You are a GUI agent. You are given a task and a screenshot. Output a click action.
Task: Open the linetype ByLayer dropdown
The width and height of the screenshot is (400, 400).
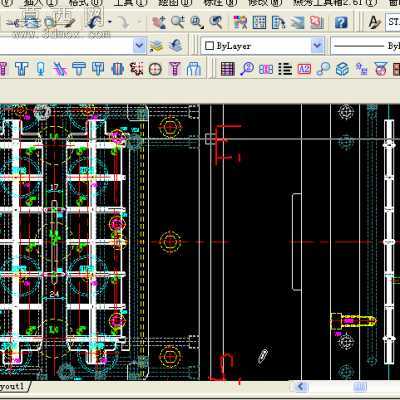pyautogui.click(x=366, y=45)
